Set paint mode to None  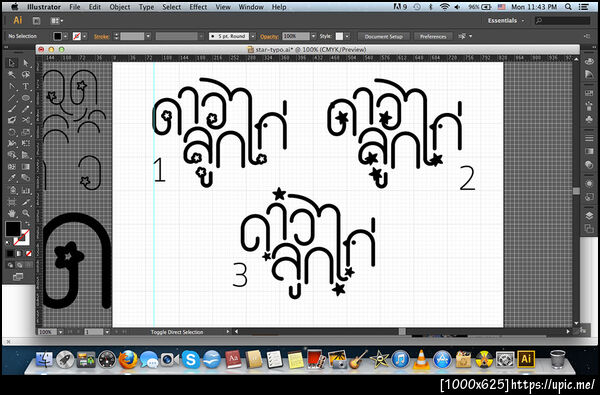[28, 253]
